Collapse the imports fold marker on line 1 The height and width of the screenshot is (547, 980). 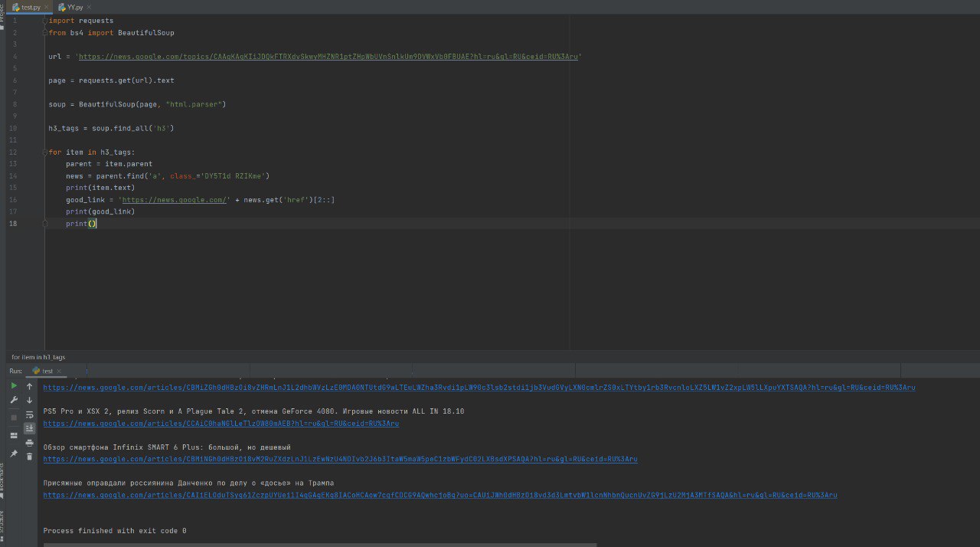tap(44, 21)
